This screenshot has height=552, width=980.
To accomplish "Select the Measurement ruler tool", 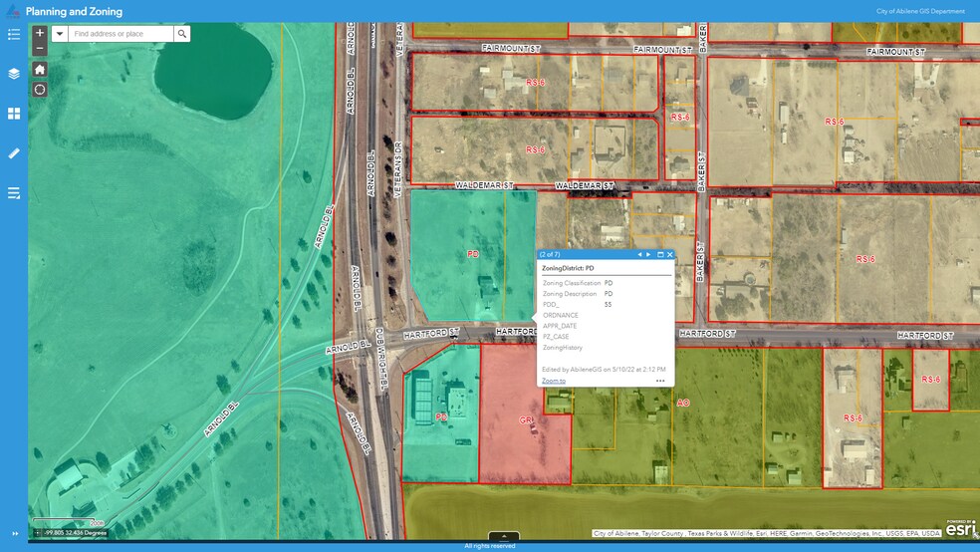I will [14, 153].
